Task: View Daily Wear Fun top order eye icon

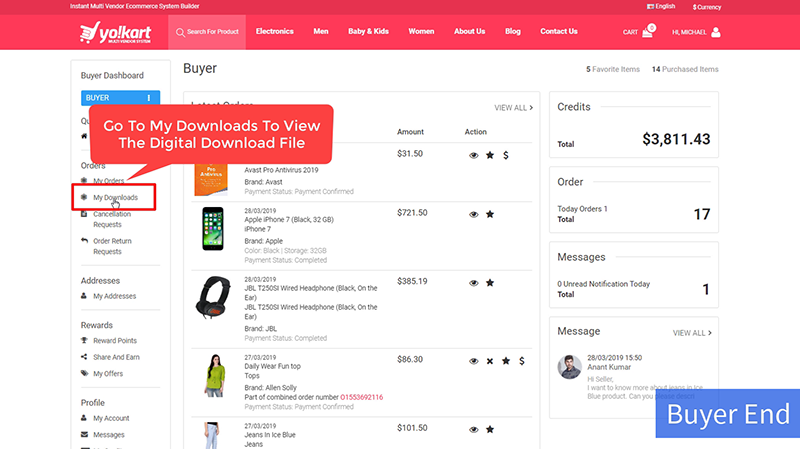Action: coord(473,361)
